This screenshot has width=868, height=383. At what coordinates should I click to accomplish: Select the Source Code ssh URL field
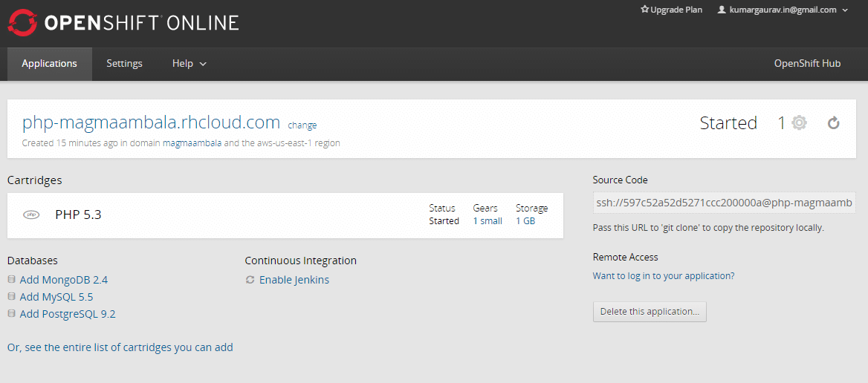[724, 204]
